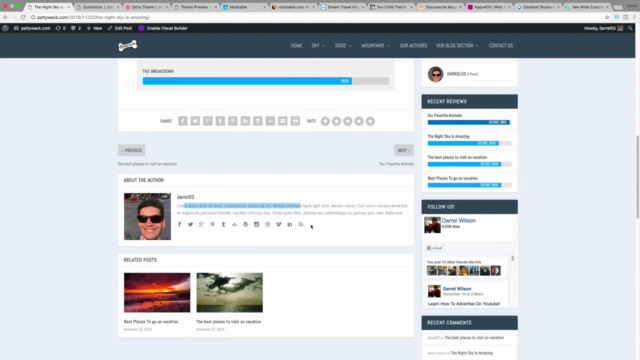The image size is (640, 360).
Task: Open admin bar search magnifier icon
Action: (630, 28)
